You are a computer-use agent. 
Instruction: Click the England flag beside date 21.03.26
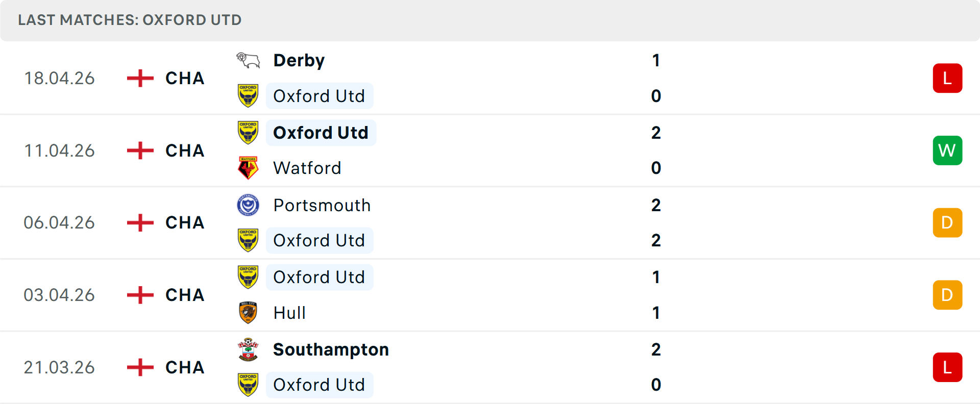pyautogui.click(x=139, y=367)
